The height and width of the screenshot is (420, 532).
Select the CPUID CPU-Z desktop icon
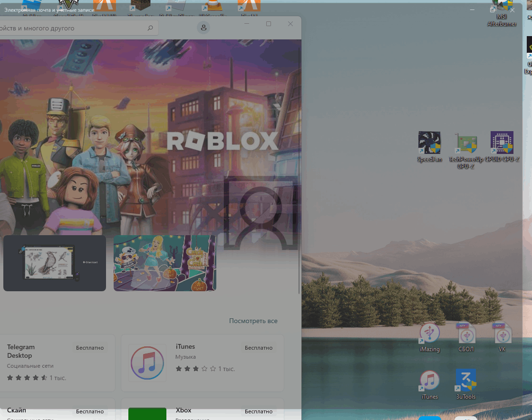502,147
